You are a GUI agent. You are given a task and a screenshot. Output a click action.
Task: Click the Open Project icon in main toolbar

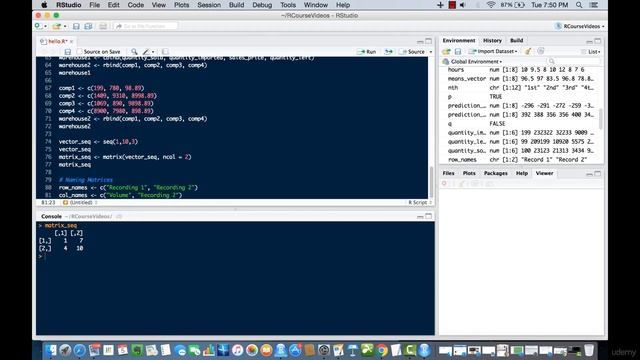[56, 26]
